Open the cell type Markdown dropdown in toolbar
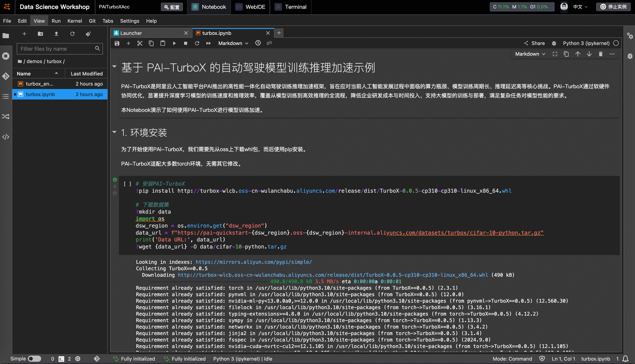Viewport: 635px width, 364px height. 233,43
